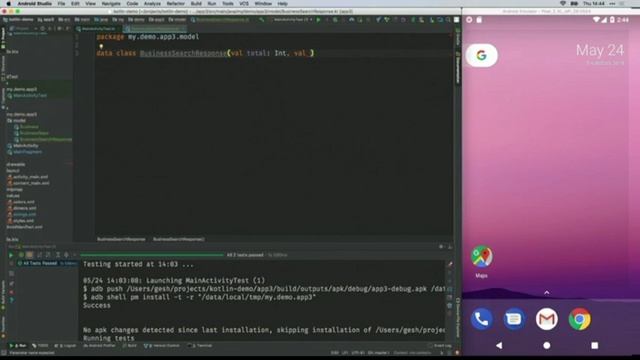The image size is (640, 360).
Task: Switch to the BusinessSearchResponse editor tab
Action: 155,29
